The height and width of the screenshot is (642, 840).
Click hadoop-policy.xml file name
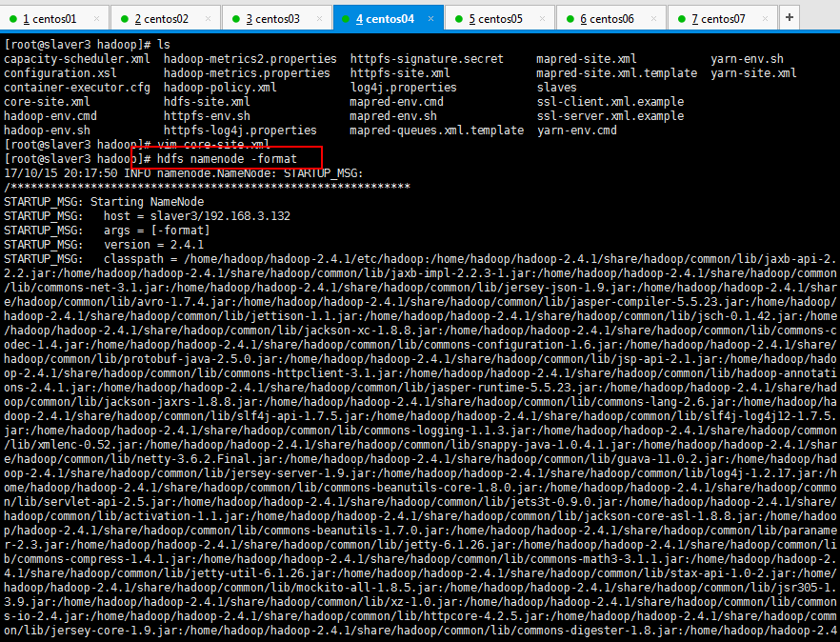pos(220,88)
